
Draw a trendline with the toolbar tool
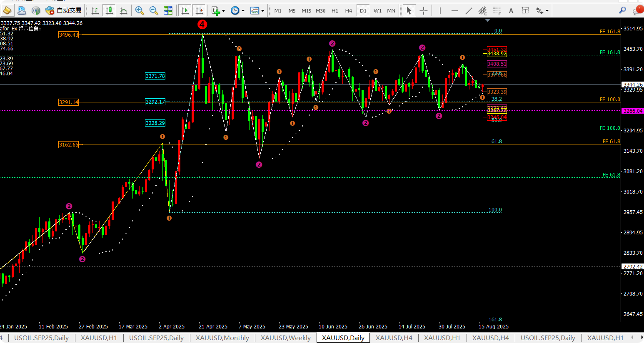[x=469, y=10]
